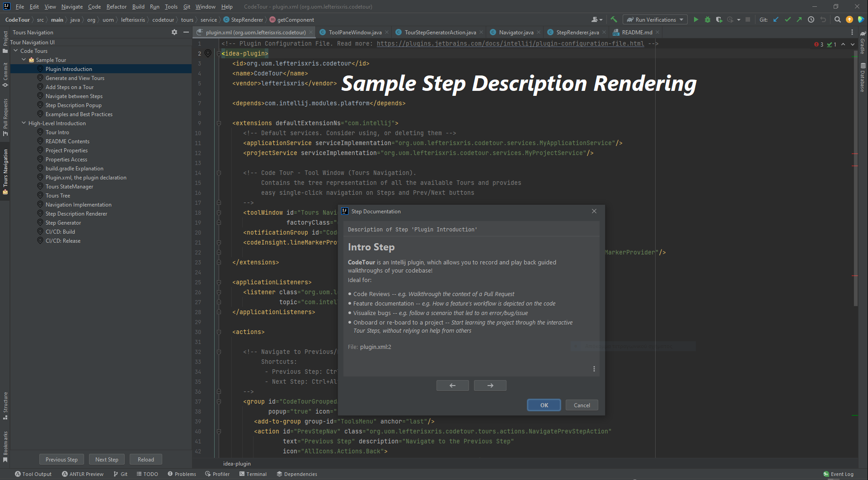Screen dimensions: 868x480
Task: Start the debug bug icon
Action: point(708,19)
